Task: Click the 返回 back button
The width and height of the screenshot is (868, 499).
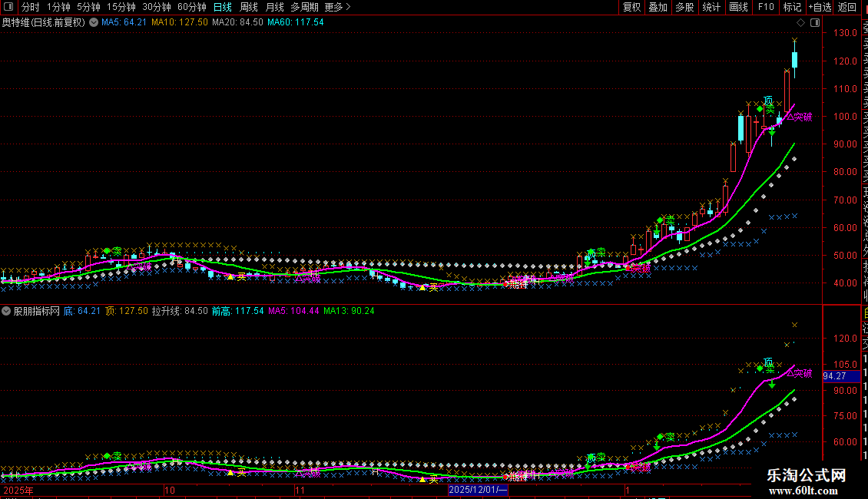Action: pyautogui.click(x=847, y=7)
